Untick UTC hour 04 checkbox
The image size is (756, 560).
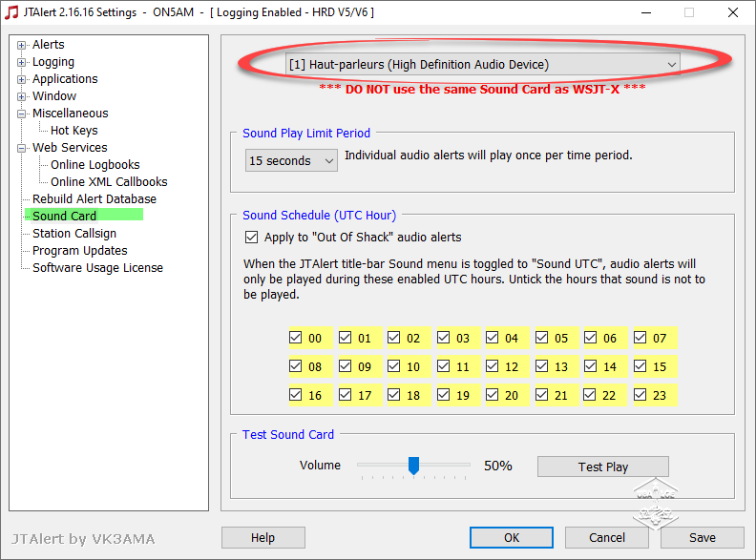(x=493, y=338)
